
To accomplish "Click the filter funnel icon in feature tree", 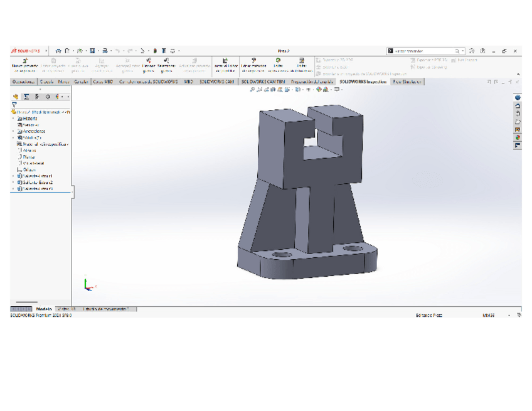I will click(x=14, y=105).
